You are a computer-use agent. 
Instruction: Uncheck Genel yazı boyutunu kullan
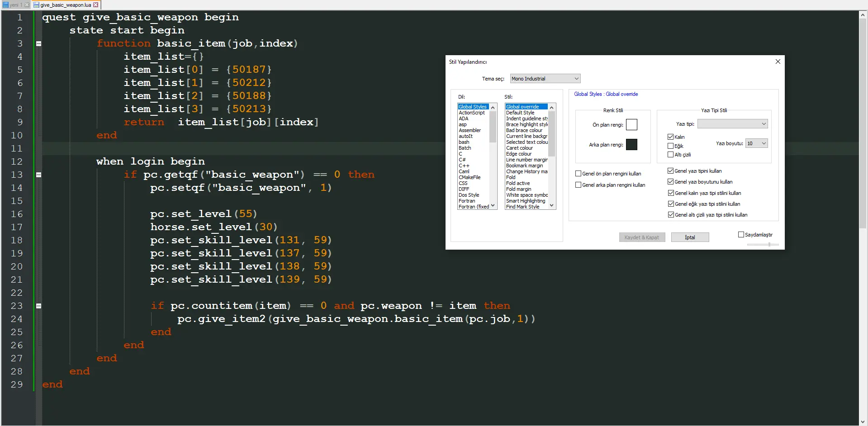point(671,182)
